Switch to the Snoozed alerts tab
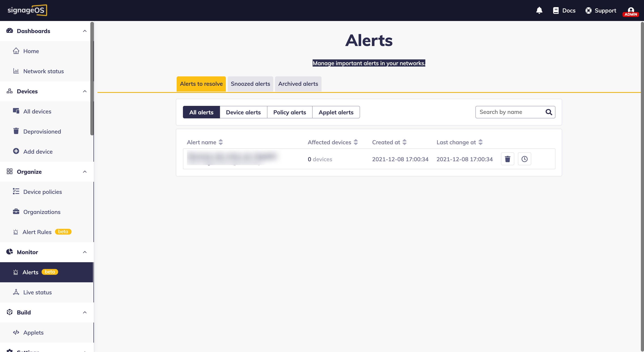Image resolution: width=644 pixels, height=352 pixels. (250, 84)
